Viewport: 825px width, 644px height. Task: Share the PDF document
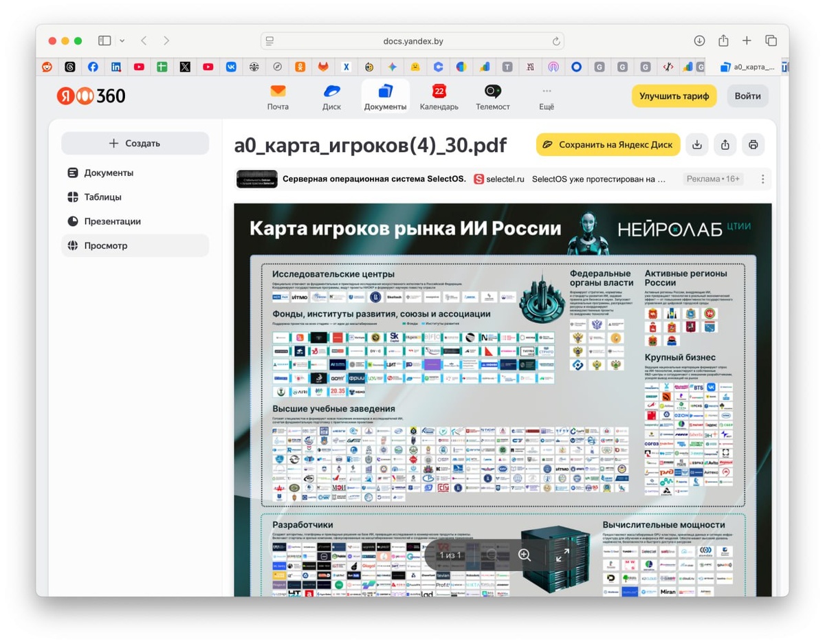point(725,145)
